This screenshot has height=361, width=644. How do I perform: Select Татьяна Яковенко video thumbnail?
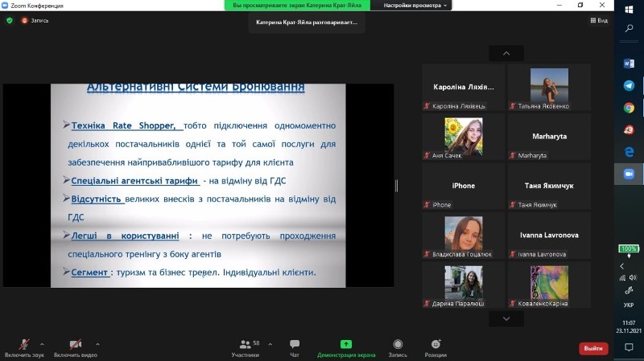click(x=549, y=88)
